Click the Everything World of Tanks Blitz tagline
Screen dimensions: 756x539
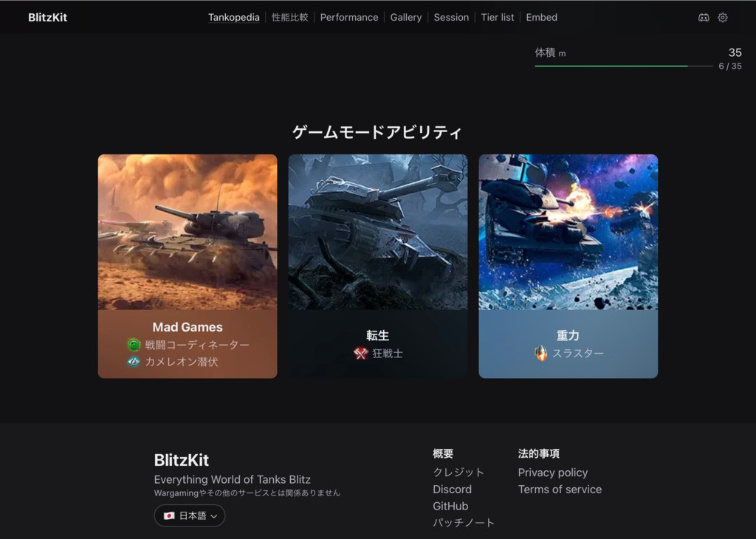tap(233, 480)
